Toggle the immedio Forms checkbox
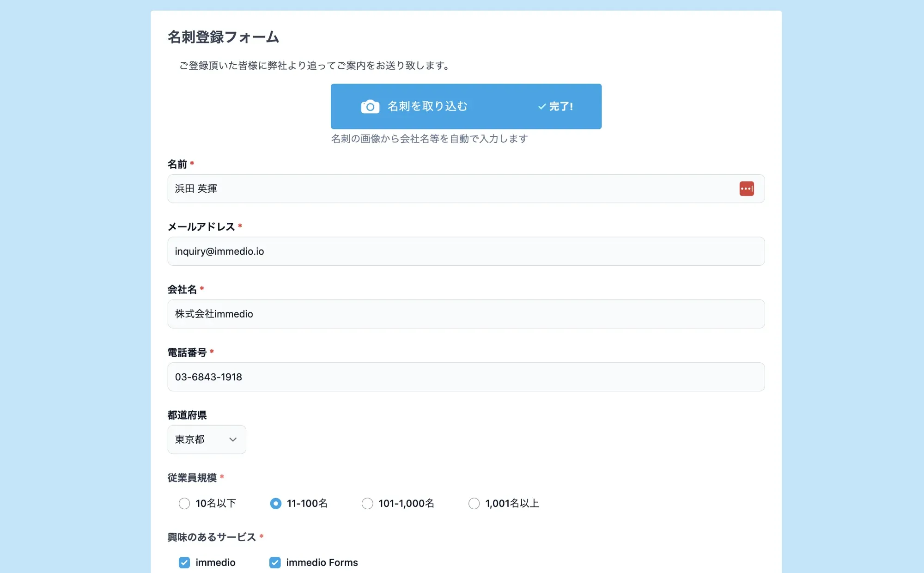The image size is (924, 573). (x=275, y=562)
